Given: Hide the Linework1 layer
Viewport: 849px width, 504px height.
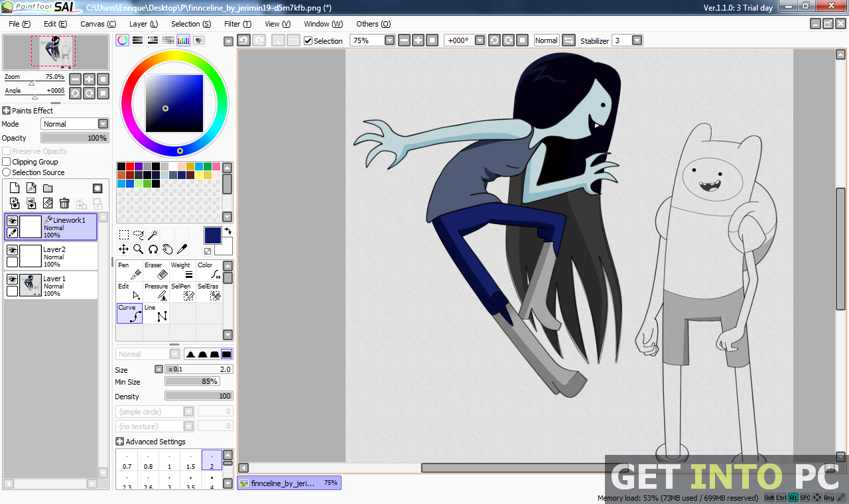Looking at the screenshot, I should [x=12, y=221].
